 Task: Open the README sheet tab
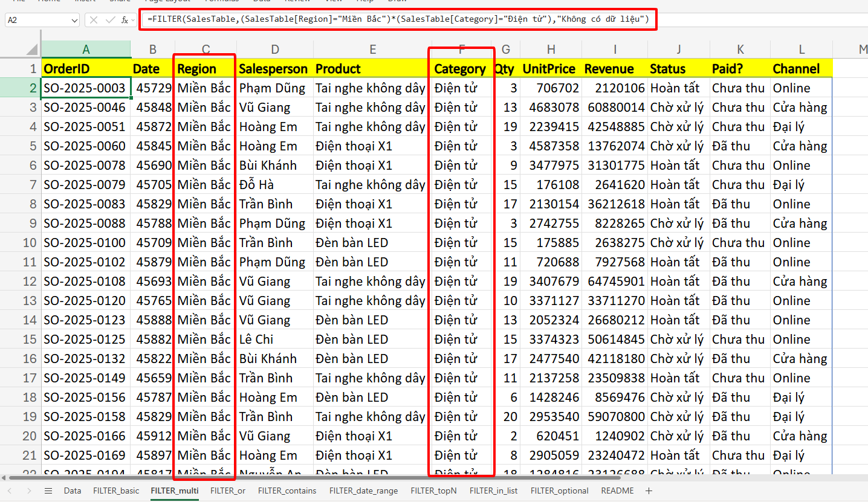point(618,491)
